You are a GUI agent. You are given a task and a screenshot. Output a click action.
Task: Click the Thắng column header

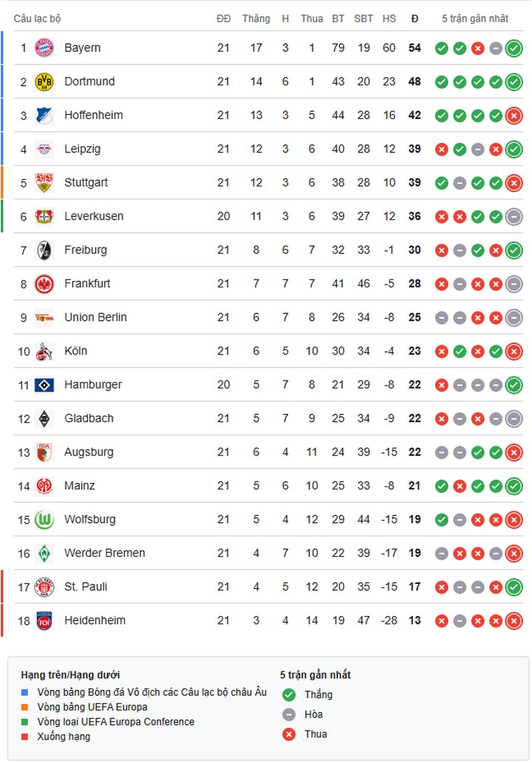[256, 19]
